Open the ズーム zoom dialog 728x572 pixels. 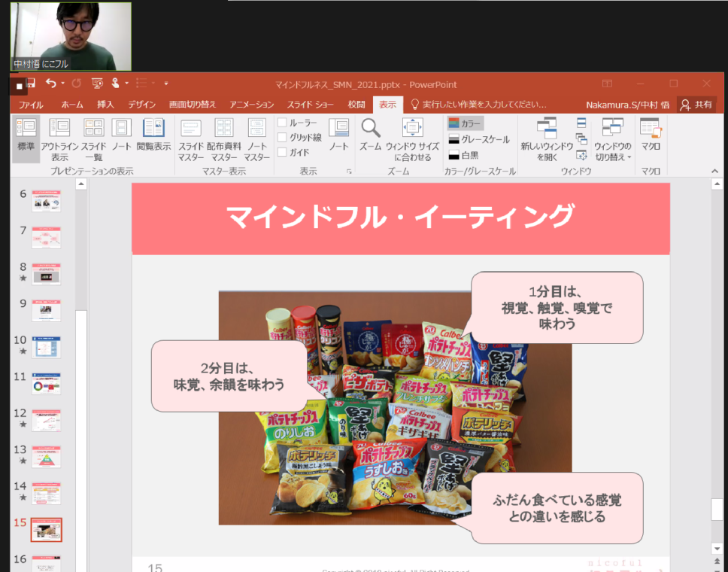click(x=371, y=135)
